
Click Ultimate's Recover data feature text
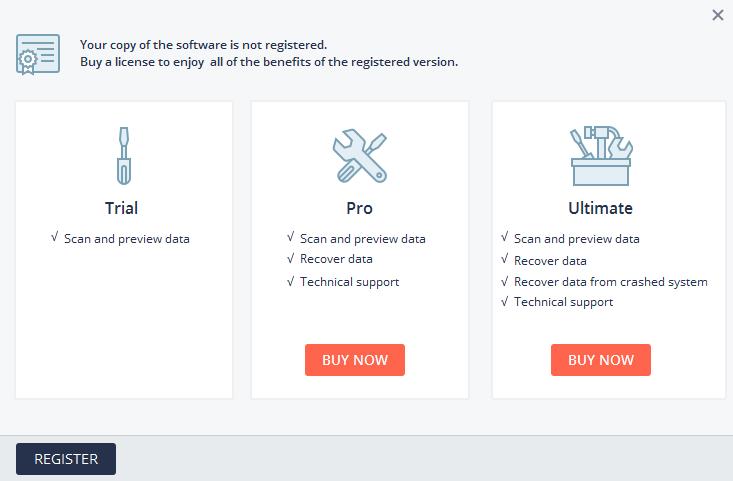pyautogui.click(x=550, y=261)
